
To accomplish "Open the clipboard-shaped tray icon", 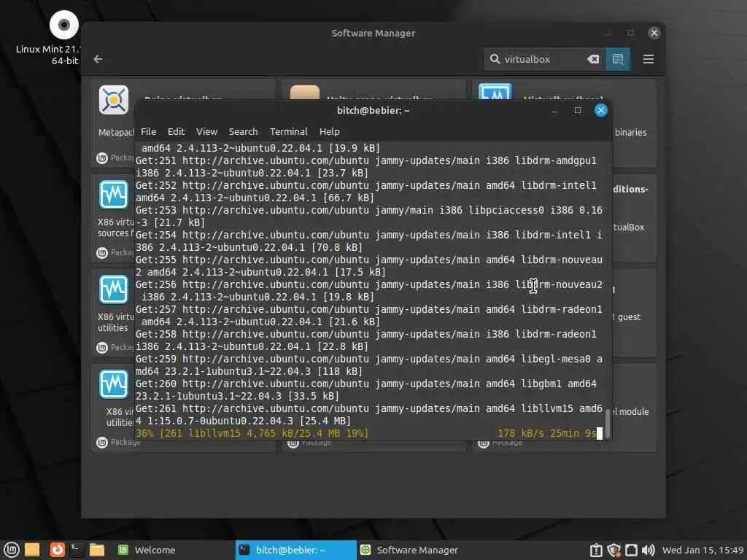I will coord(596,550).
